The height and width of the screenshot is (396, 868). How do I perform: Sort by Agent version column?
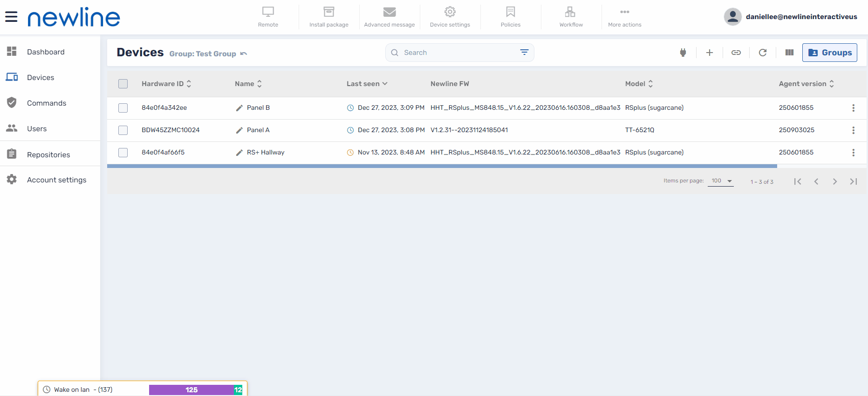(x=806, y=84)
